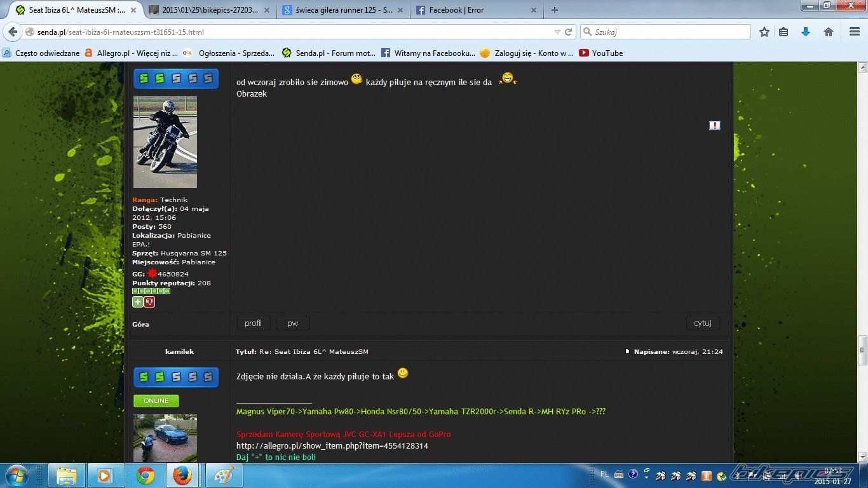Open Windows Explorer from the taskbar
The height and width of the screenshot is (488, 868).
[66, 475]
